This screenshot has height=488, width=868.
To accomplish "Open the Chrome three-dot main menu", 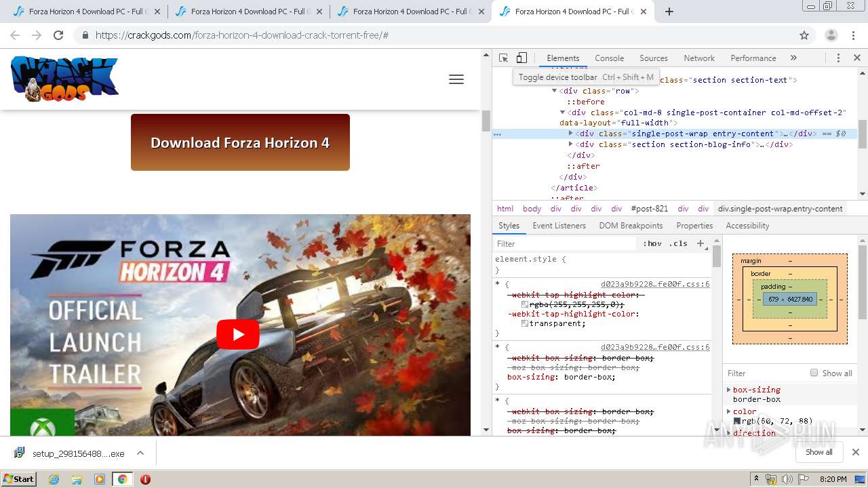I will pyautogui.click(x=854, y=35).
